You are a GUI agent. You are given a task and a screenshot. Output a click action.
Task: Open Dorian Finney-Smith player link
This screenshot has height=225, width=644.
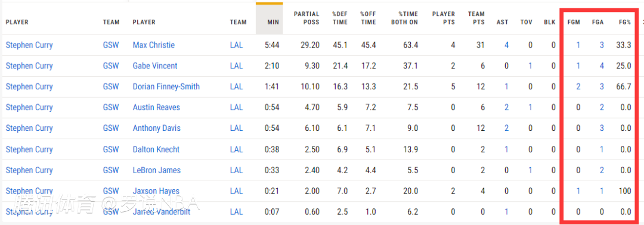(166, 86)
